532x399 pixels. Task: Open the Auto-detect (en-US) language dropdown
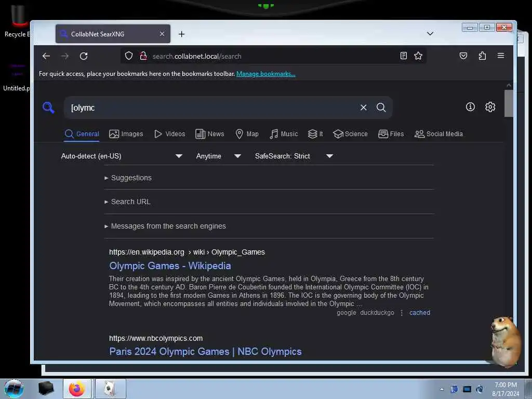tap(122, 156)
